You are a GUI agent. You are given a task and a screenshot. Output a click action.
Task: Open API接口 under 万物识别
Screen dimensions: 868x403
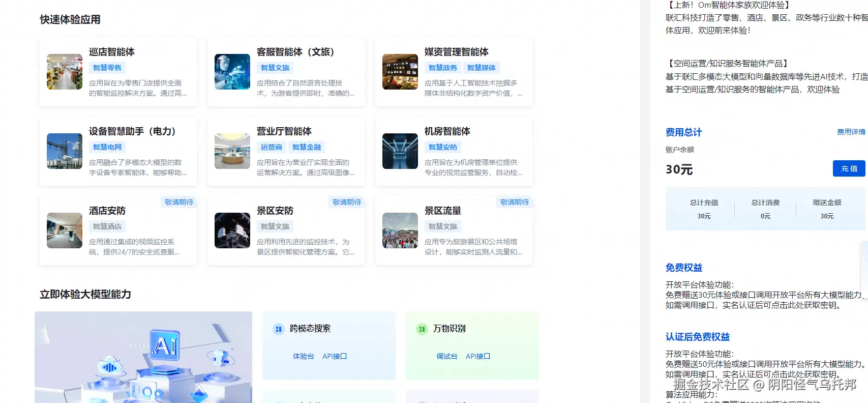[478, 356]
